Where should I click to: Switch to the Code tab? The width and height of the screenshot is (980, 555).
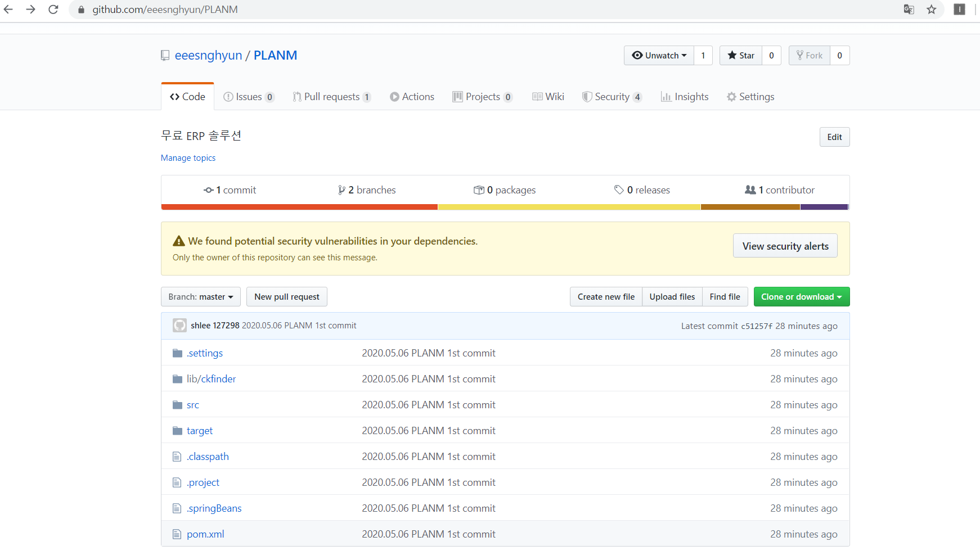point(187,97)
